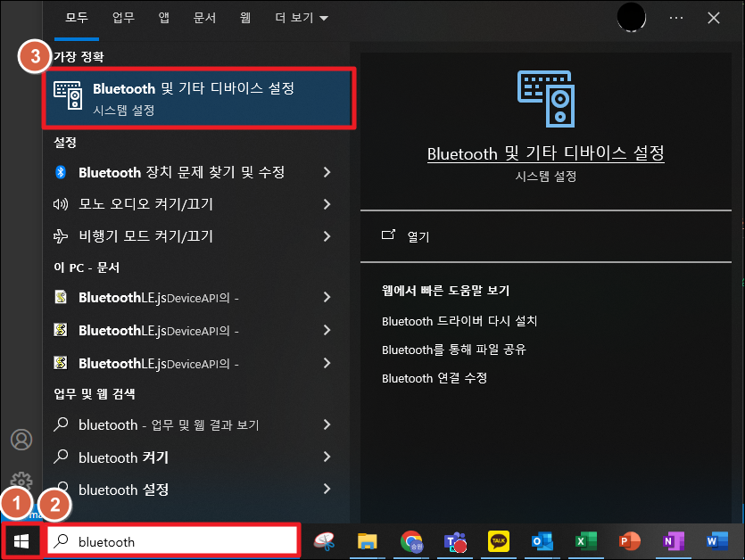Click the Windows Start button

click(x=21, y=541)
